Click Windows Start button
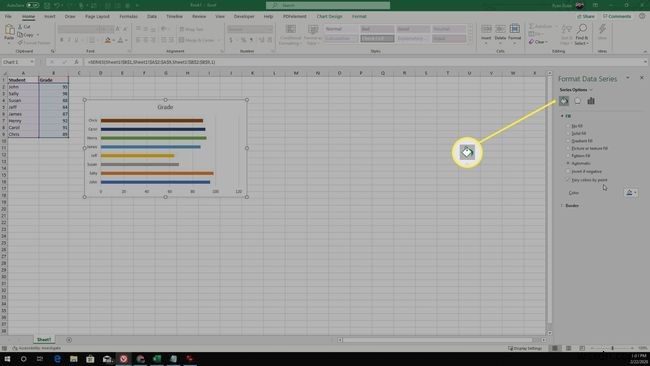Screen dimensions: 650x366 [7, 359]
